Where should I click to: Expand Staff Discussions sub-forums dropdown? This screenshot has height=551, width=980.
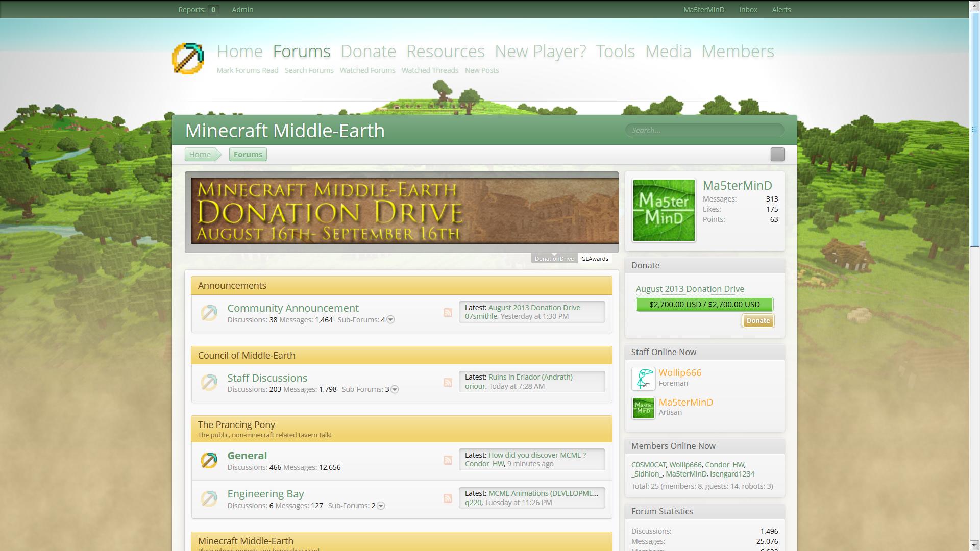pos(395,389)
